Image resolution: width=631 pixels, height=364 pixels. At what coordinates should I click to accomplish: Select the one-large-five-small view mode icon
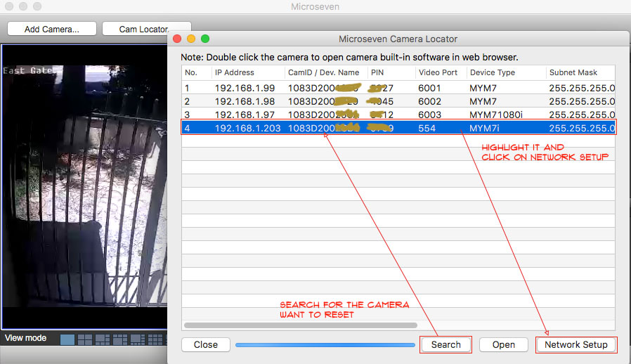coord(102,339)
